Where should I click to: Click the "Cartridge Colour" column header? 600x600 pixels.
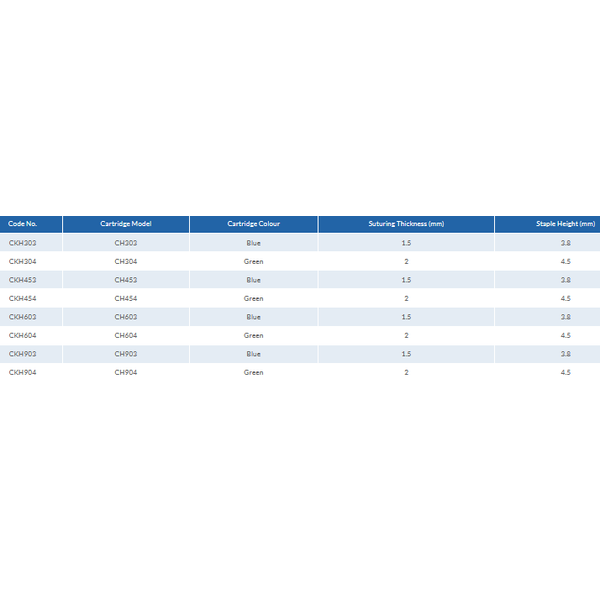tap(253, 224)
